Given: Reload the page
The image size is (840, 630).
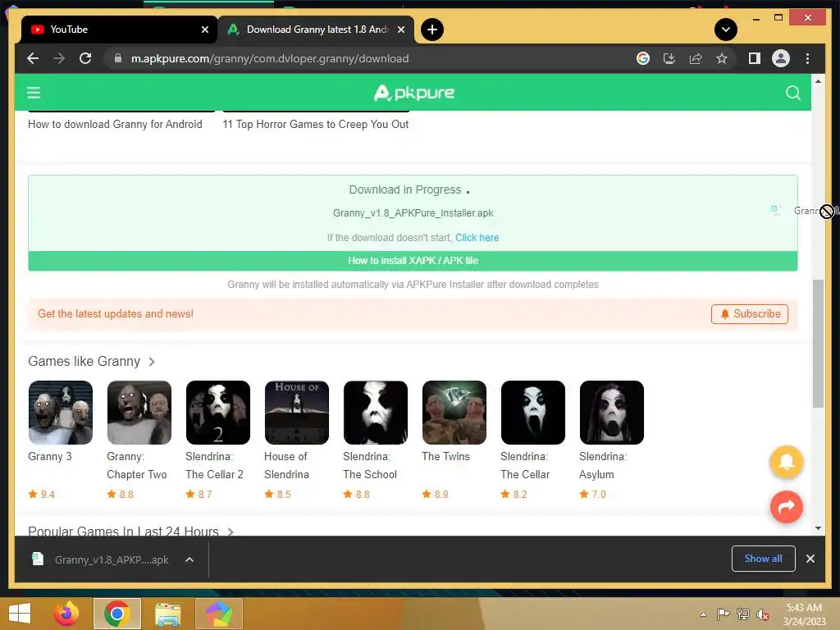Looking at the screenshot, I should (85, 58).
